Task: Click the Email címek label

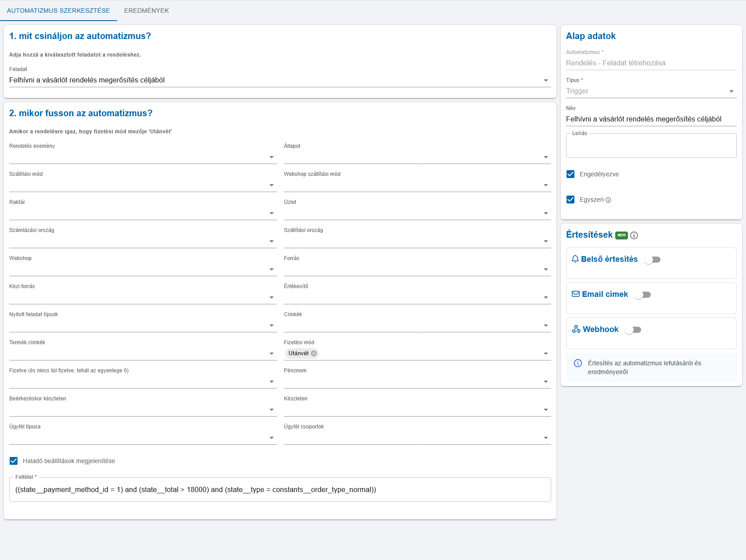Action: [x=605, y=294]
